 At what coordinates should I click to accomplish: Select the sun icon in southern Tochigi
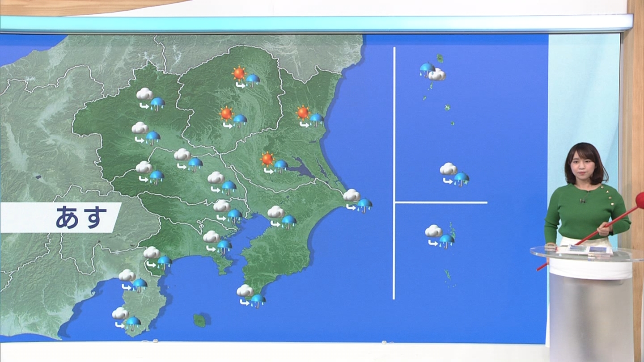click(226, 114)
